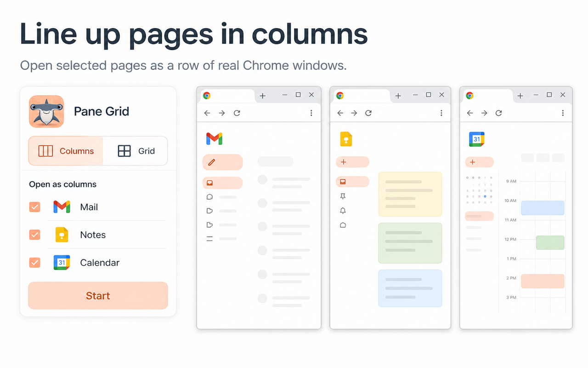Image resolution: width=588 pixels, height=368 pixels.
Task: Click the new note plus button in Keep
Action: (352, 162)
